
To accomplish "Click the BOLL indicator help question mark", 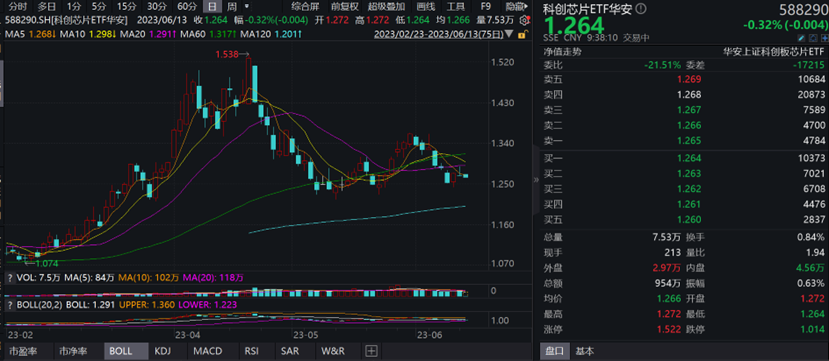I will [x=10, y=305].
